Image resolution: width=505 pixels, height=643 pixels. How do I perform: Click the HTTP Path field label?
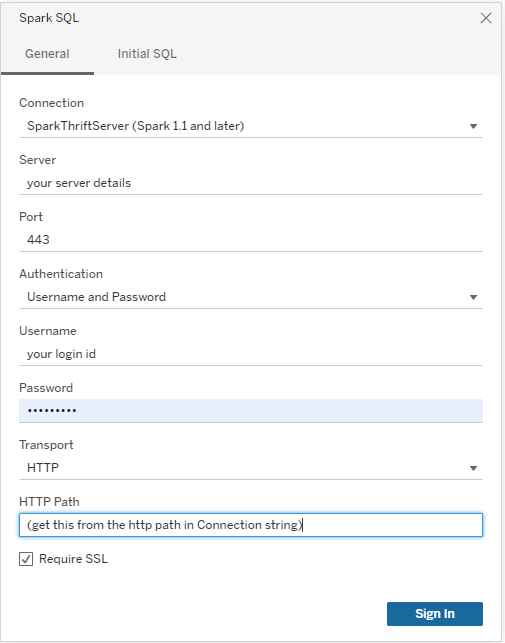[x=49, y=502]
